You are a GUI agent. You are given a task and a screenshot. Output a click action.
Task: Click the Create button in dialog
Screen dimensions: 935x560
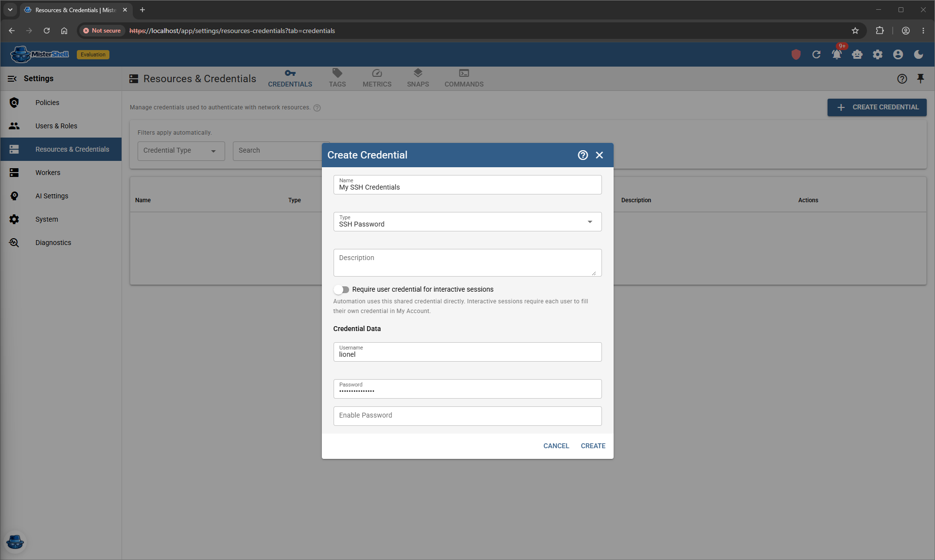593,446
